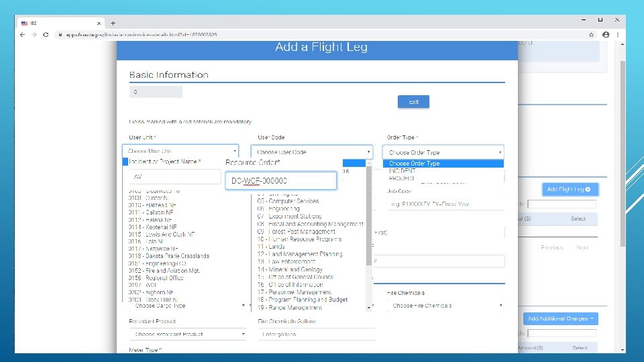Select 0156 - Regional Office option
Viewport: 644px width, 362px height.
[x=156, y=278]
